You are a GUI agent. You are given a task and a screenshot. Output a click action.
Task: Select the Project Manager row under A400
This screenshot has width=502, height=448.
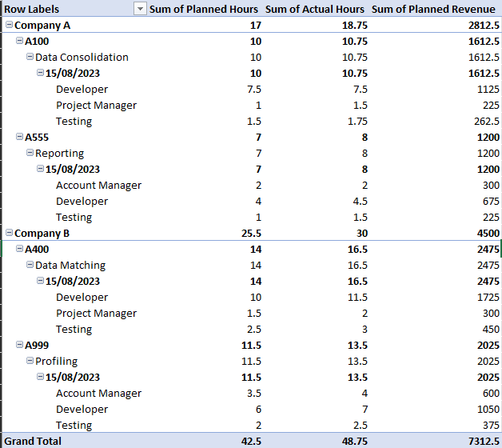pos(96,313)
